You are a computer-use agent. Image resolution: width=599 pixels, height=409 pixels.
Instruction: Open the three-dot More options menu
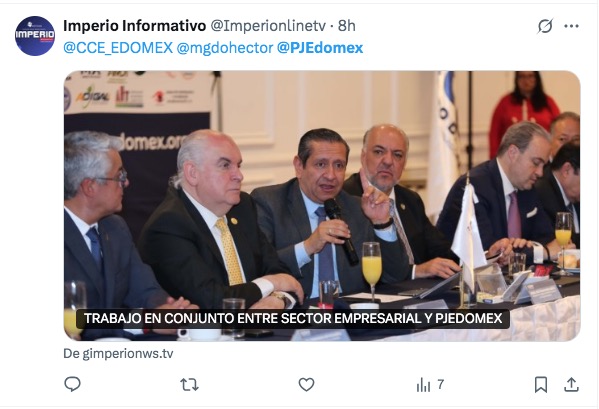(571, 26)
